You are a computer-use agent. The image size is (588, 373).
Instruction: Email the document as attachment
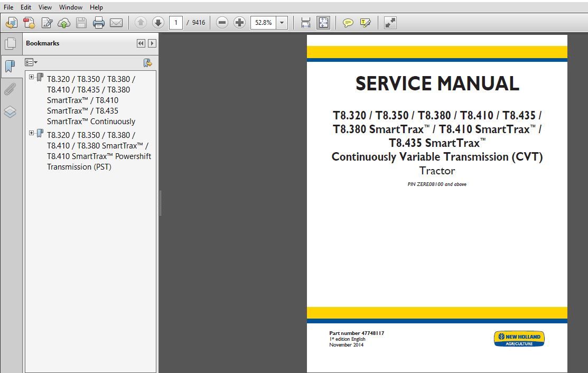(x=116, y=22)
